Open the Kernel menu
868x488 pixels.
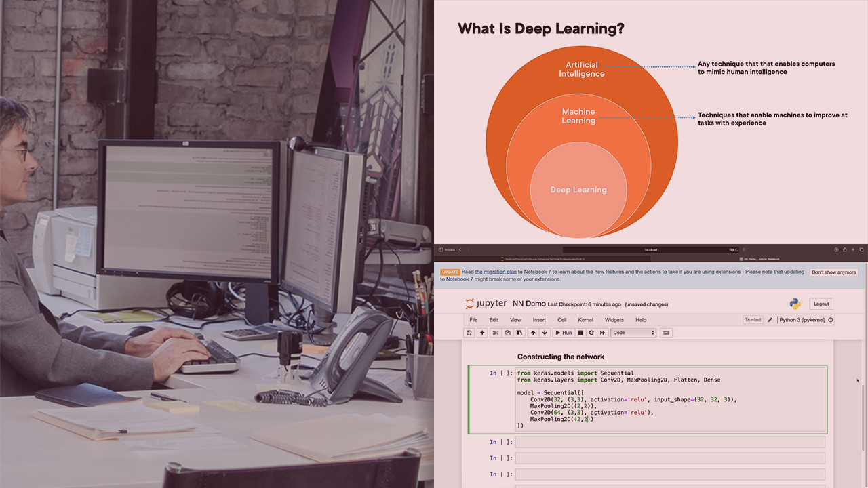pos(585,320)
